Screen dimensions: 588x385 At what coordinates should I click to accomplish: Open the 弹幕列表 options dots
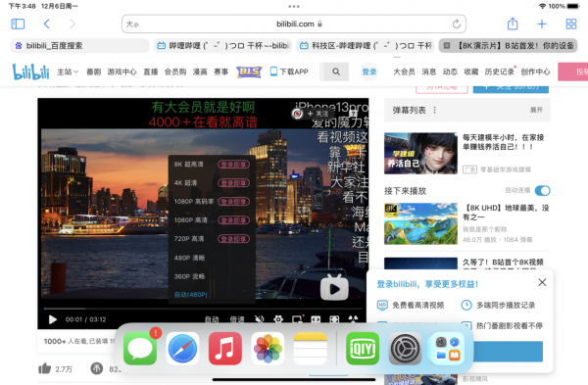tap(434, 111)
